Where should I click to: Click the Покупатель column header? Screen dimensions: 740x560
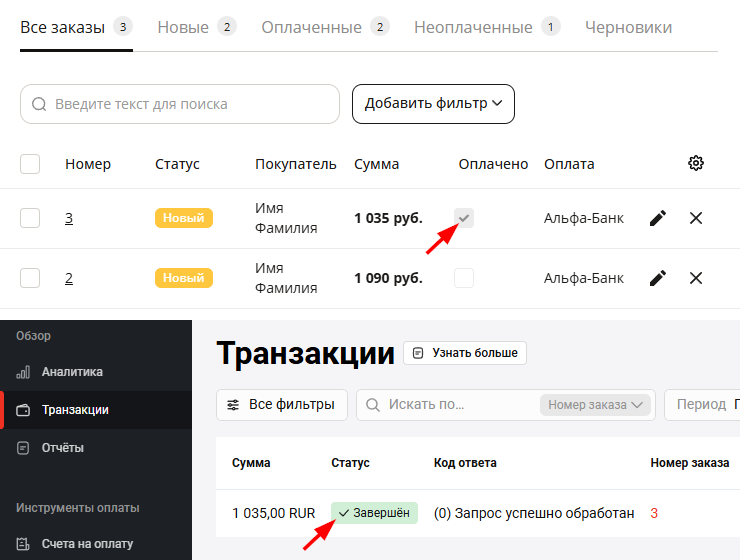pos(295,164)
